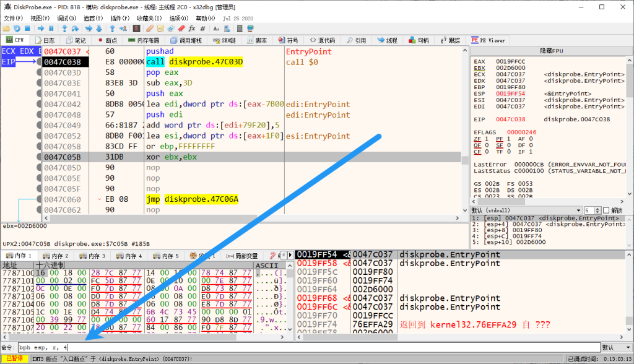Viewport: 634px width, 364px height.
Task: Click the strings Az icon
Action: (216, 28)
